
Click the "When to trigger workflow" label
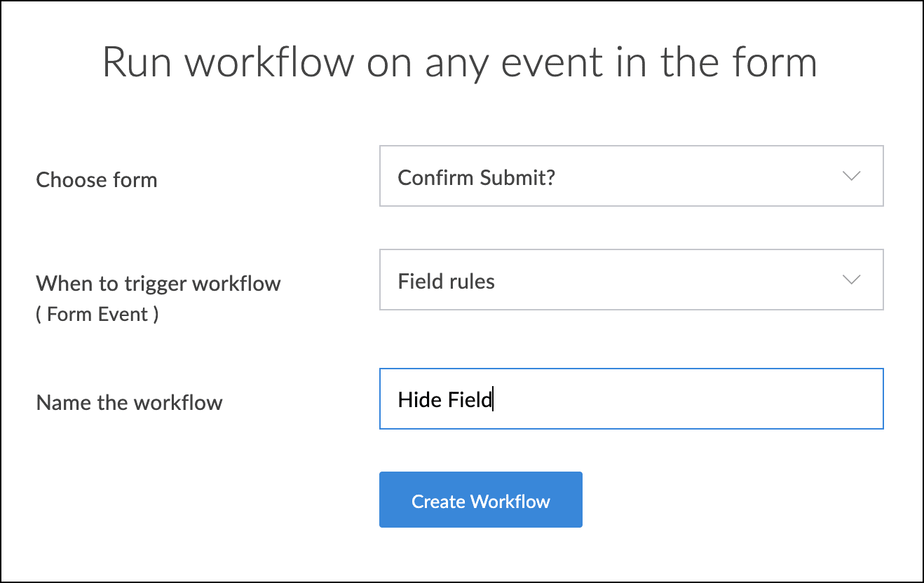(x=158, y=284)
